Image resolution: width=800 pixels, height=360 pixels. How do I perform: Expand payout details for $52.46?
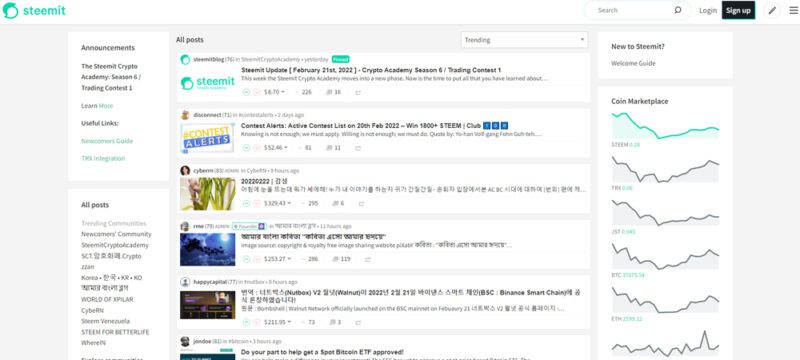click(276, 148)
